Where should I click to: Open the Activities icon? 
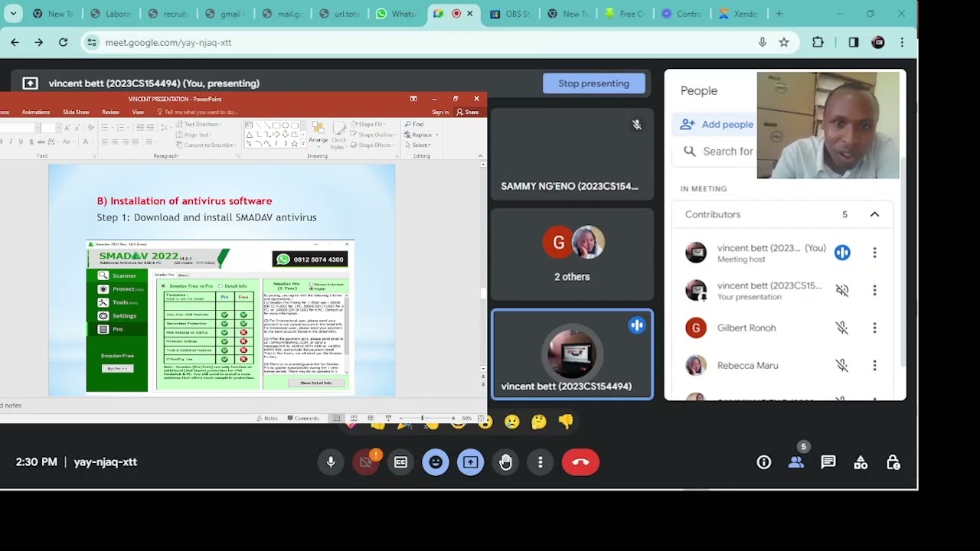[861, 462]
